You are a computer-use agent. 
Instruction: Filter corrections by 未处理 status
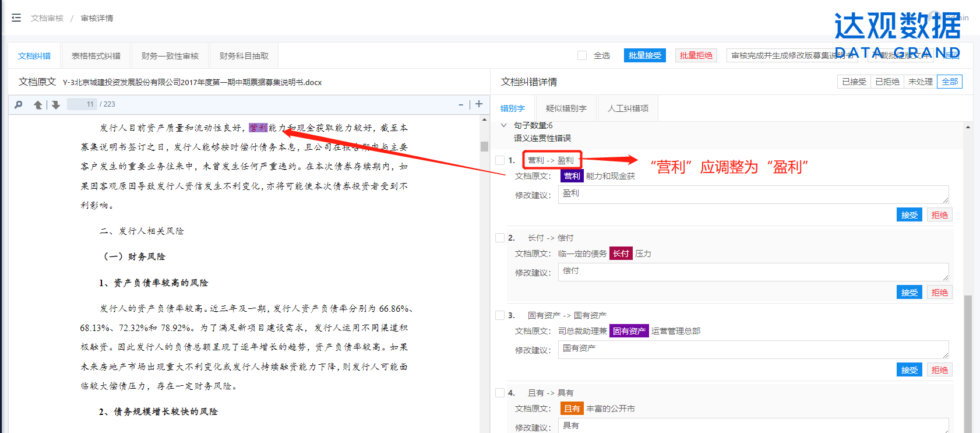click(920, 82)
